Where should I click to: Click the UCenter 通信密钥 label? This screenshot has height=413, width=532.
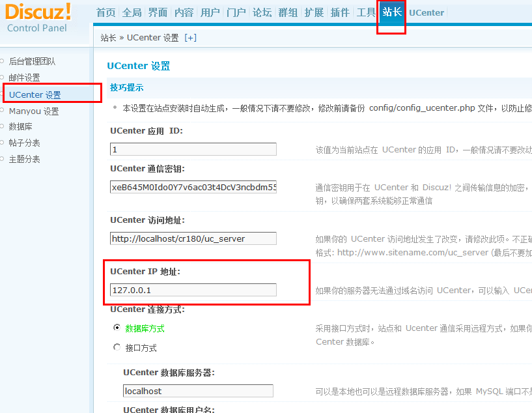pyautogui.click(x=147, y=169)
